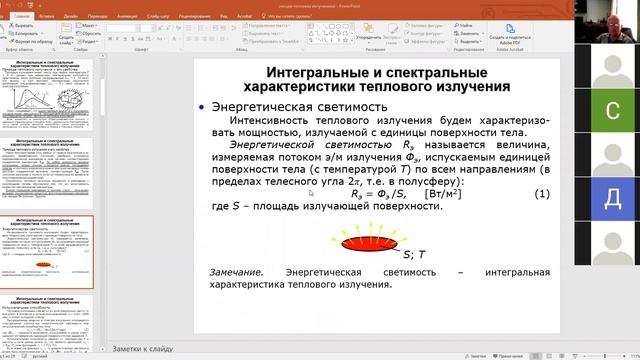This screenshot has height=360, width=640.
Task: Click the Создать слайд new slide icon
Action: (x=66, y=28)
